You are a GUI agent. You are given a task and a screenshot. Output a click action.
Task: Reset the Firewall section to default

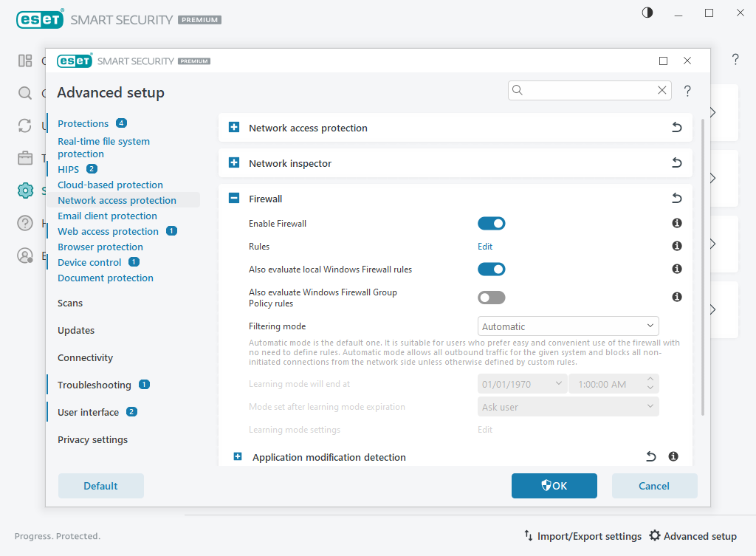(676, 199)
